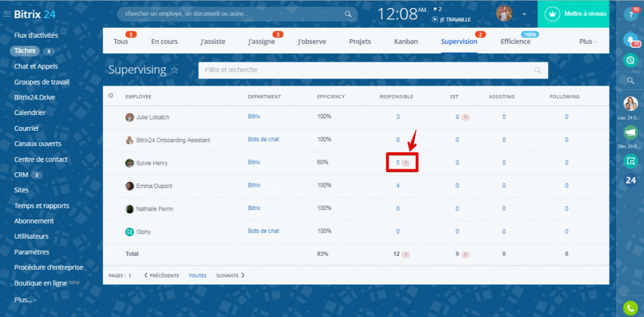
Task: Open Emma Dupont's avatar
Action: click(130, 186)
